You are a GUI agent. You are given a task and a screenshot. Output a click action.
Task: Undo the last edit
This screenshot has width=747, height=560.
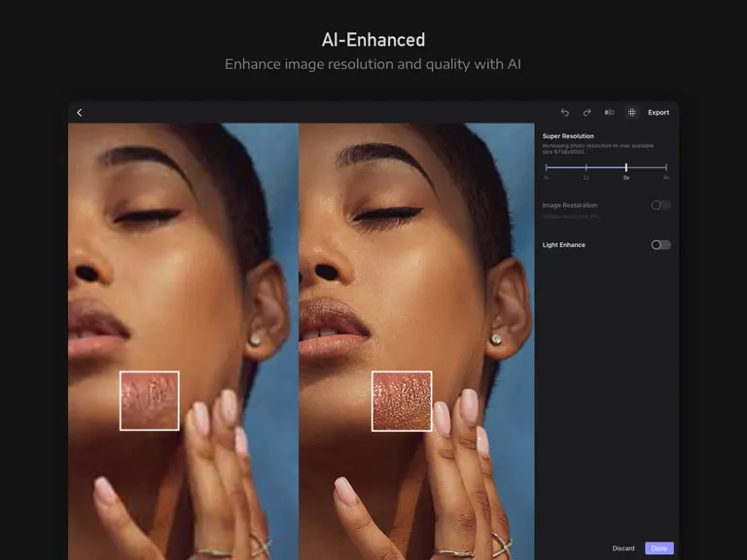[x=565, y=113]
